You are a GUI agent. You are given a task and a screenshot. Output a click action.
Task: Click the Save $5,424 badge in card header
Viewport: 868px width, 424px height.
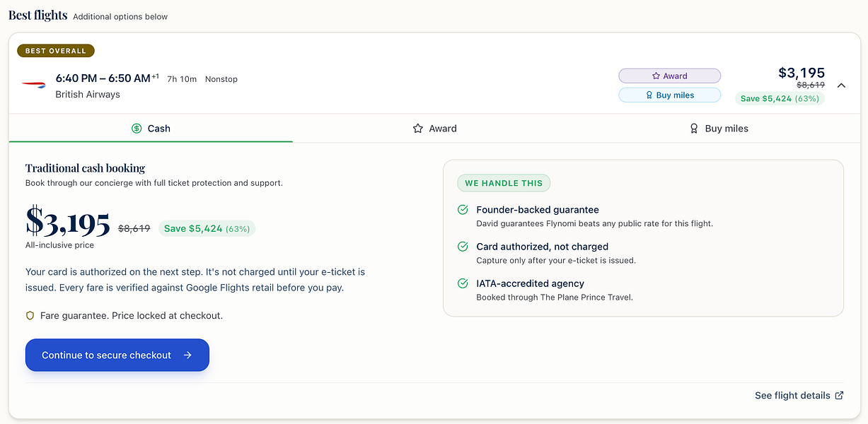(x=780, y=98)
